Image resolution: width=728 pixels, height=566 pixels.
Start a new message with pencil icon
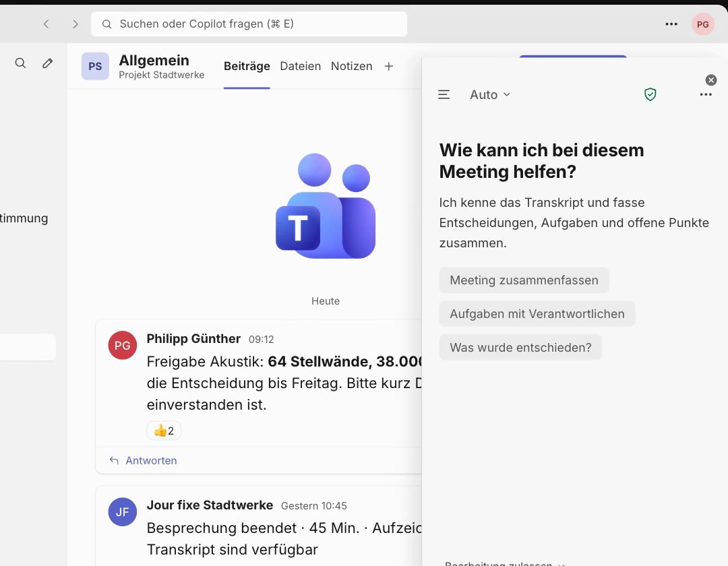coord(47,63)
